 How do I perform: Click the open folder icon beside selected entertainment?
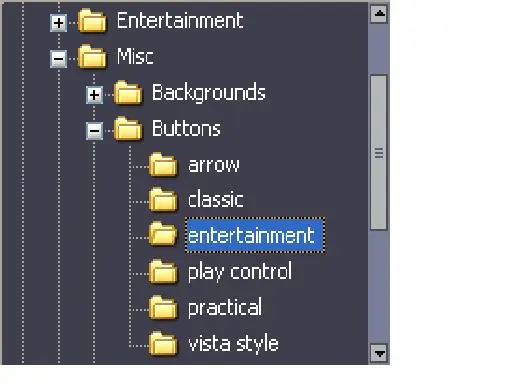(x=163, y=234)
